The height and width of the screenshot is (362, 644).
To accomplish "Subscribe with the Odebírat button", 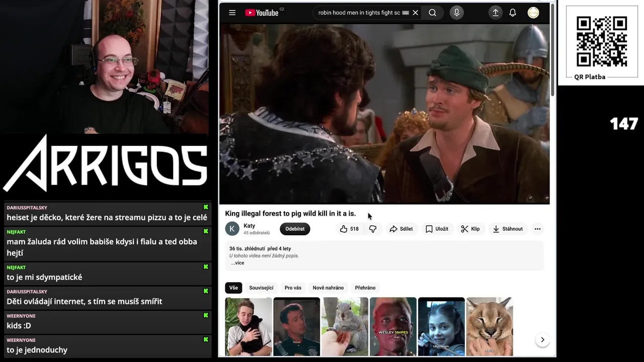I will pos(295,229).
